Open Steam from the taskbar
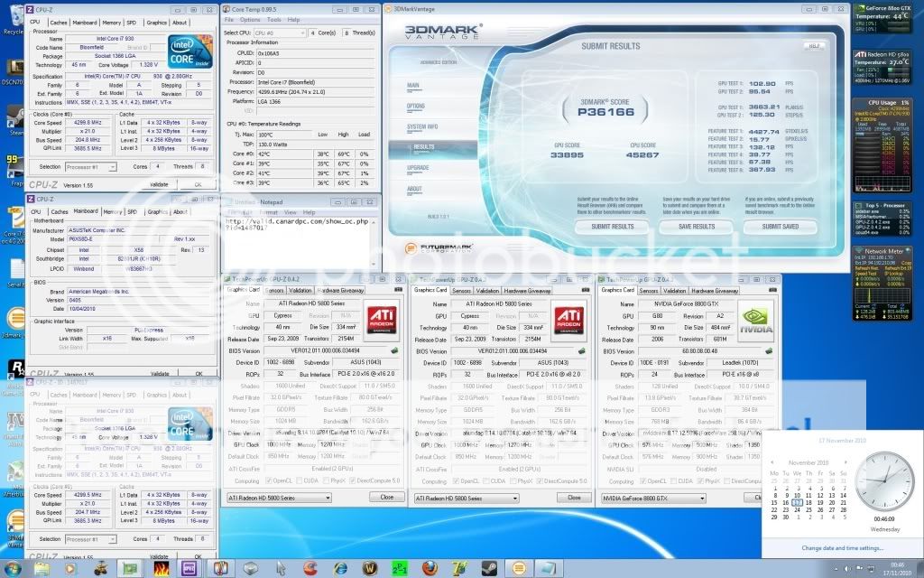The height and width of the screenshot is (578, 924). pyautogui.click(x=490, y=567)
